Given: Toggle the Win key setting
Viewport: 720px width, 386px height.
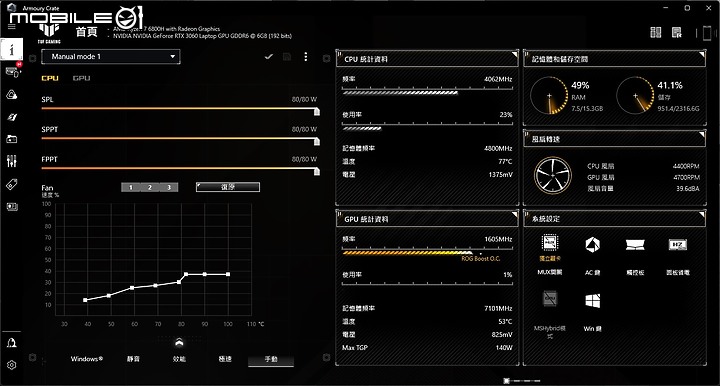Looking at the screenshot, I should [x=592, y=301].
